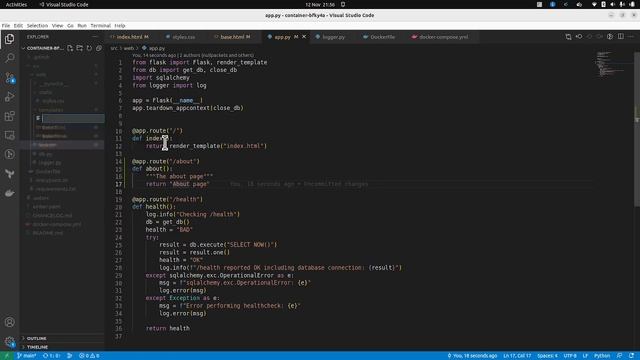Open the Go menu
The width and height of the screenshot is (640, 360).
click(x=70, y=25)
